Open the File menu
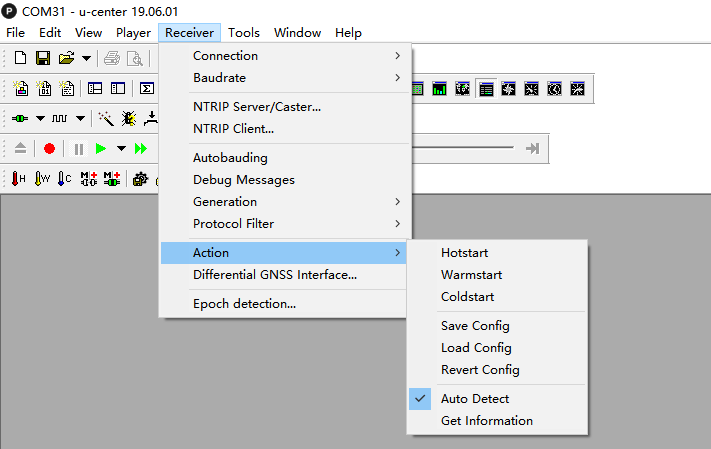 (x=15, y=33)
